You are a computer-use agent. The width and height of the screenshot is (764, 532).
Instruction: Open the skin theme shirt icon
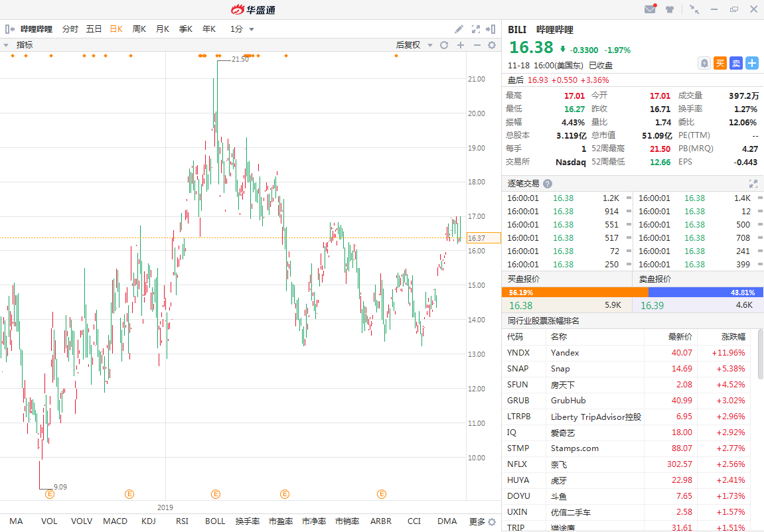670,9
